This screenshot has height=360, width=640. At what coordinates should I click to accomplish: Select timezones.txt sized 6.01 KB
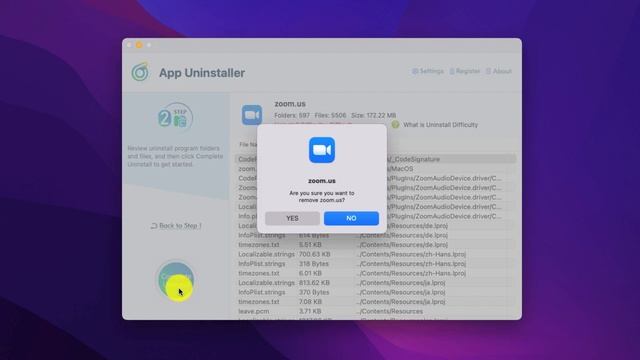click(376, 273)
